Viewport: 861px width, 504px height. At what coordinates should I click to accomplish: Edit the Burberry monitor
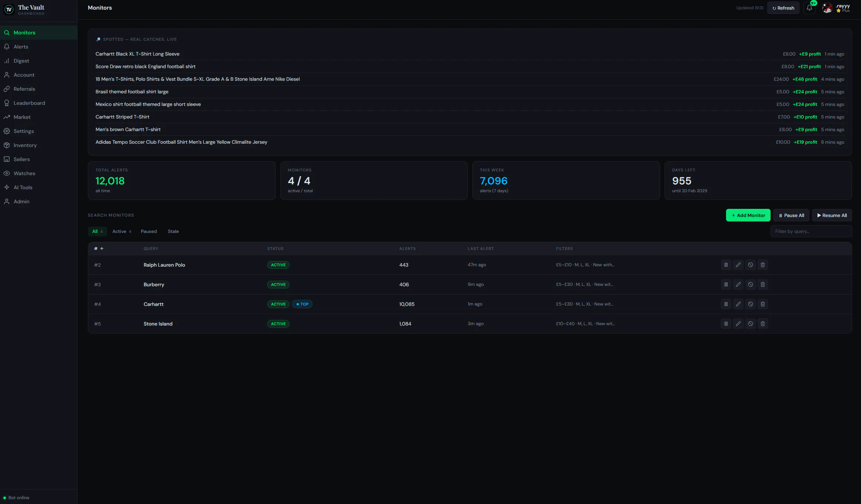738,284
